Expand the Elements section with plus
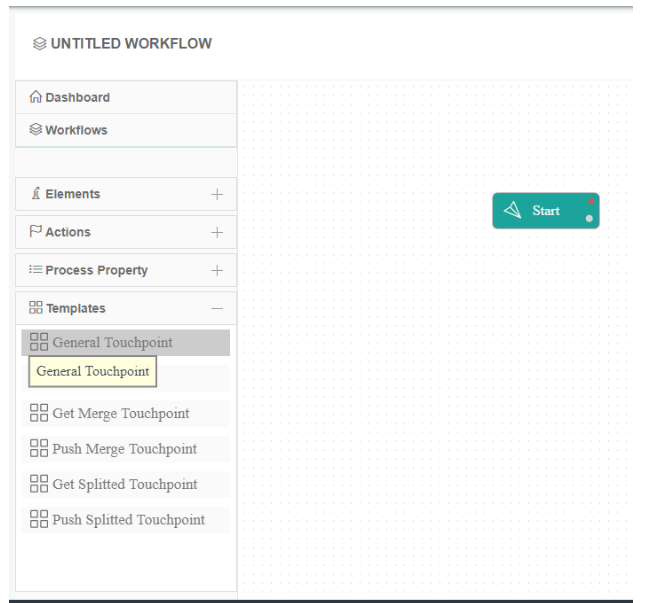Viewport: 666px width, 603px height. pos(217,194)
